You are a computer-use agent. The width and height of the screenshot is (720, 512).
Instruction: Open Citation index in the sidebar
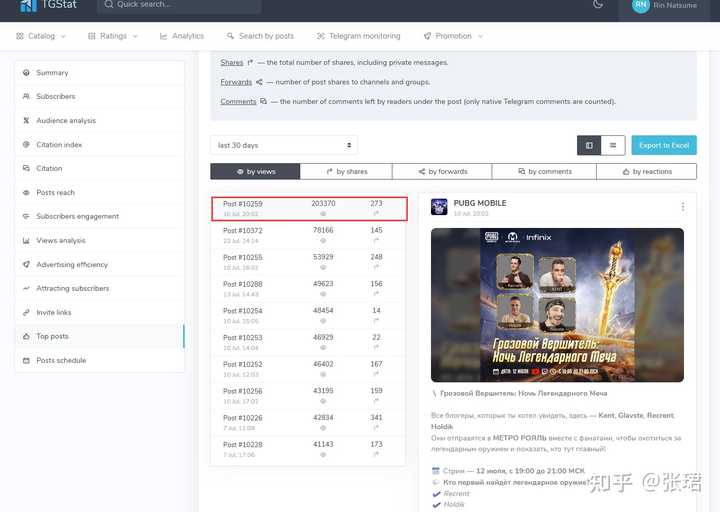[x=100, y=145]
